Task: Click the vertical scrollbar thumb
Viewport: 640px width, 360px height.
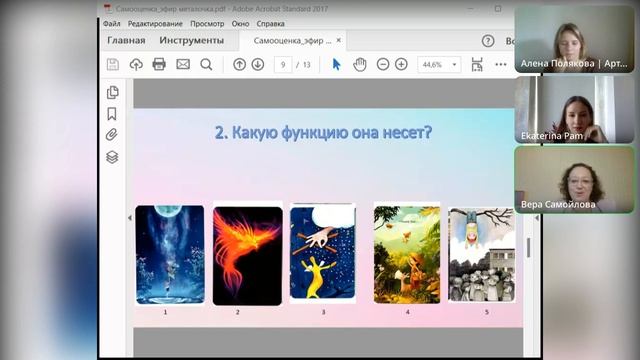Action: tap(528, 248)
